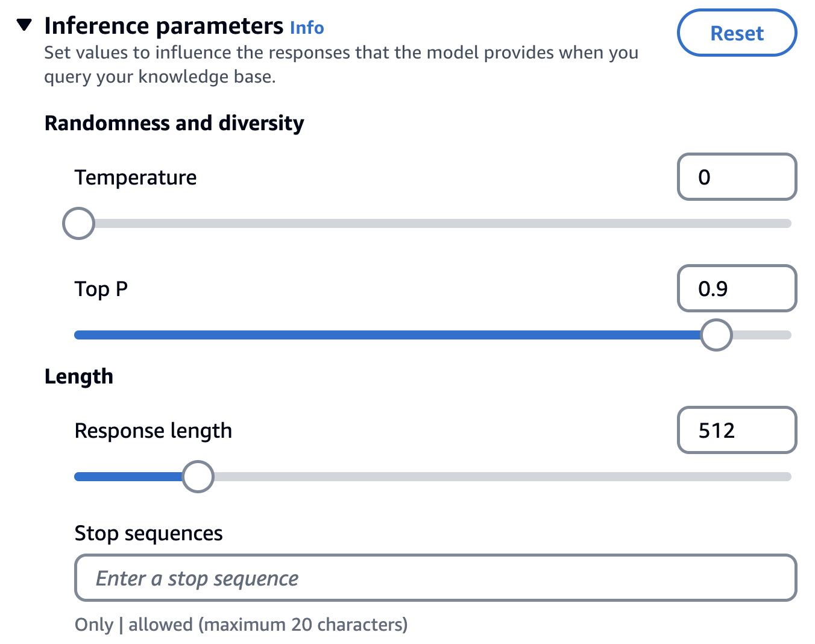The width and height of the screenshot is (815, 644).
Task: Select the Response length value field
Action: pyautogui.click(x=737, y=430)
